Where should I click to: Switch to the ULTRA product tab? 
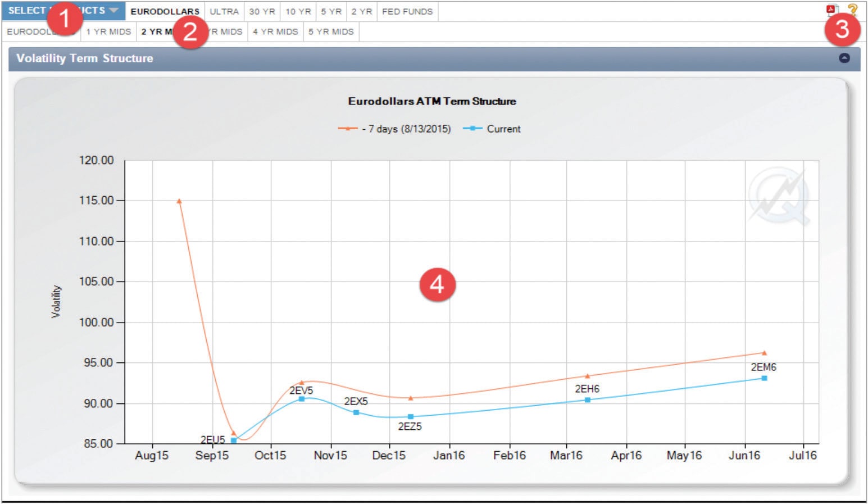224,11
